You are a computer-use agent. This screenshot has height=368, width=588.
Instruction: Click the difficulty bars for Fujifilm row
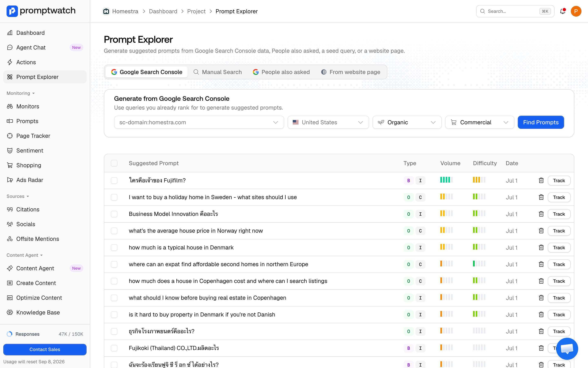(479, 180)
